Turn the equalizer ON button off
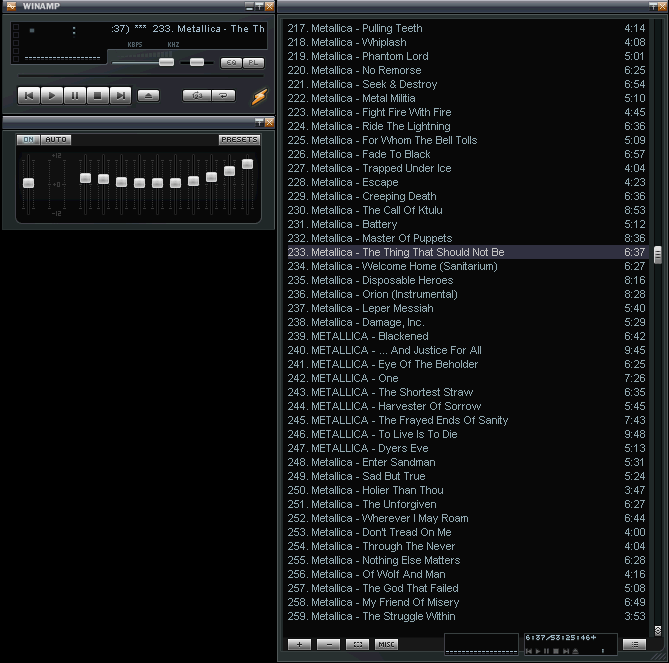The width and height of the screenshot is (669, 663). click(28, 140)
